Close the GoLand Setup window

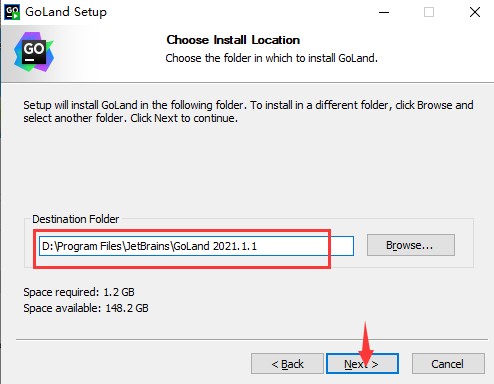point(475,12)
